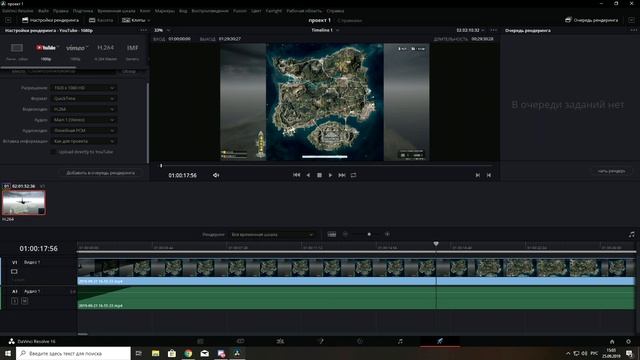Adjust the timeline zoom slider handle
Image resolution: width=640 pixels, height=360 pixels.
369,234
